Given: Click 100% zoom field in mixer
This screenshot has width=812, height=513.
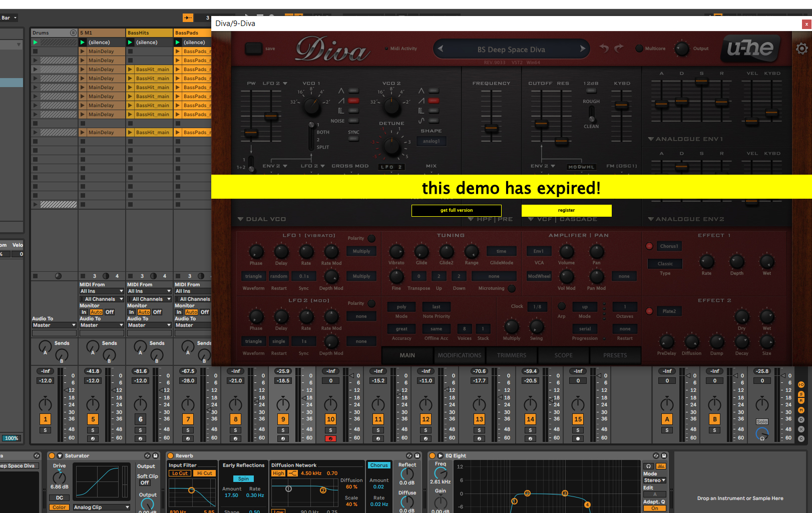Looking at the screenshot, I should coord(12,438).
